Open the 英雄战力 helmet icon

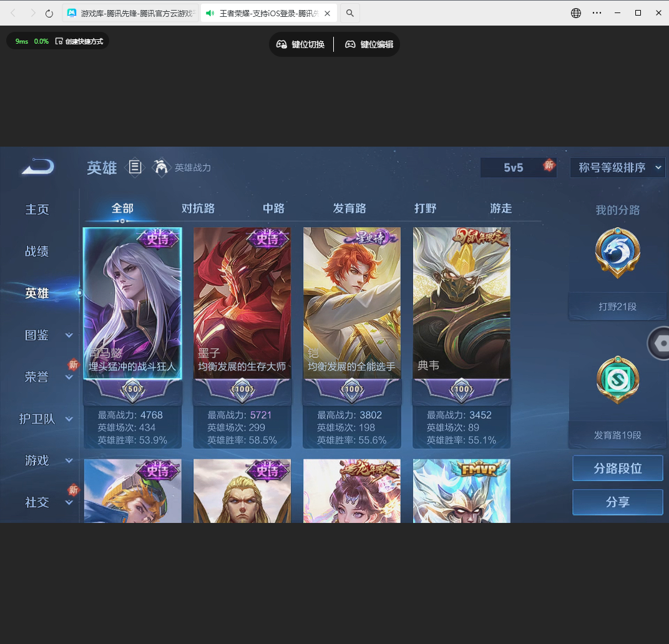pyautogui.click(x=161, y=167)
